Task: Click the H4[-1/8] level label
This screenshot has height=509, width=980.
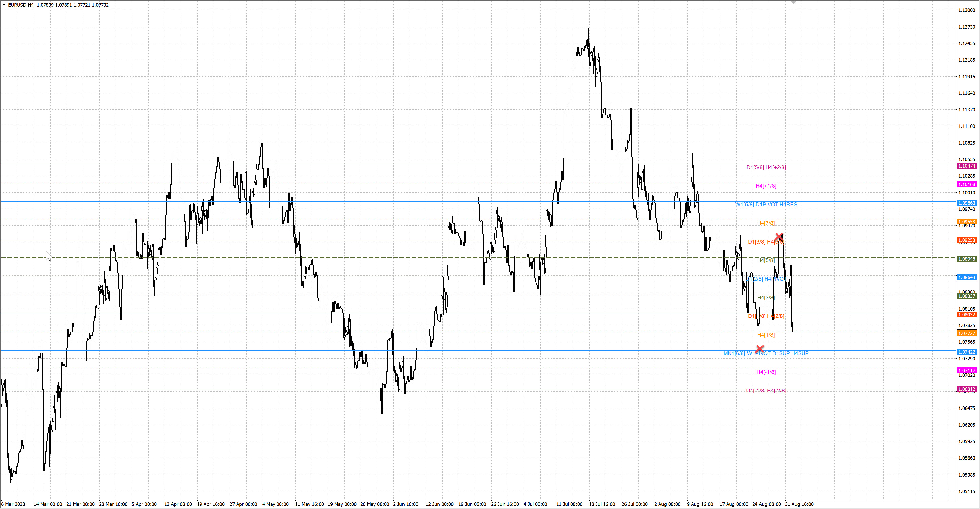Action: (766, 372)
